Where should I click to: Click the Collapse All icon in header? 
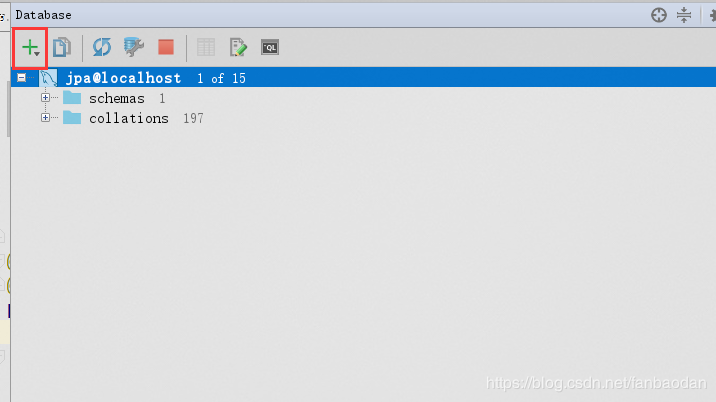pyautogui.click(x=684, y=15)
